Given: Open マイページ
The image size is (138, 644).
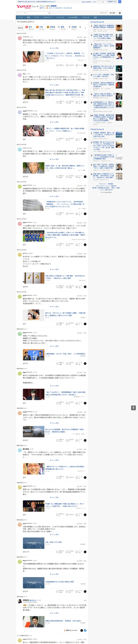Looking at the screenshot, I should [x=103, y=13].
